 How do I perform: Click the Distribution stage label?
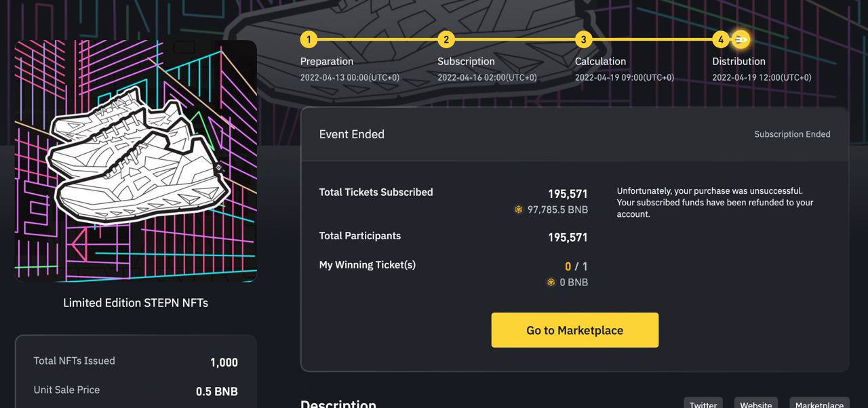738,61
